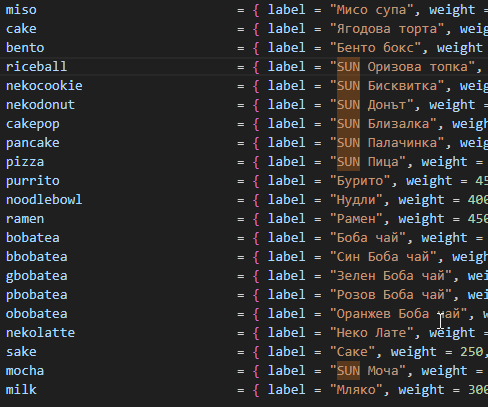Click the string "Нудли"
This screenshot has height=407, width=488.
[356, 200]
